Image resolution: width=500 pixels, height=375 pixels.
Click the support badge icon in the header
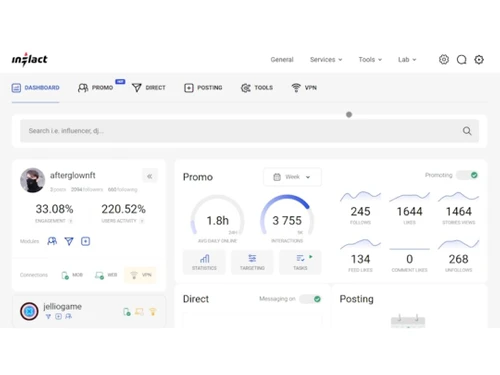(x=444, y=59)
